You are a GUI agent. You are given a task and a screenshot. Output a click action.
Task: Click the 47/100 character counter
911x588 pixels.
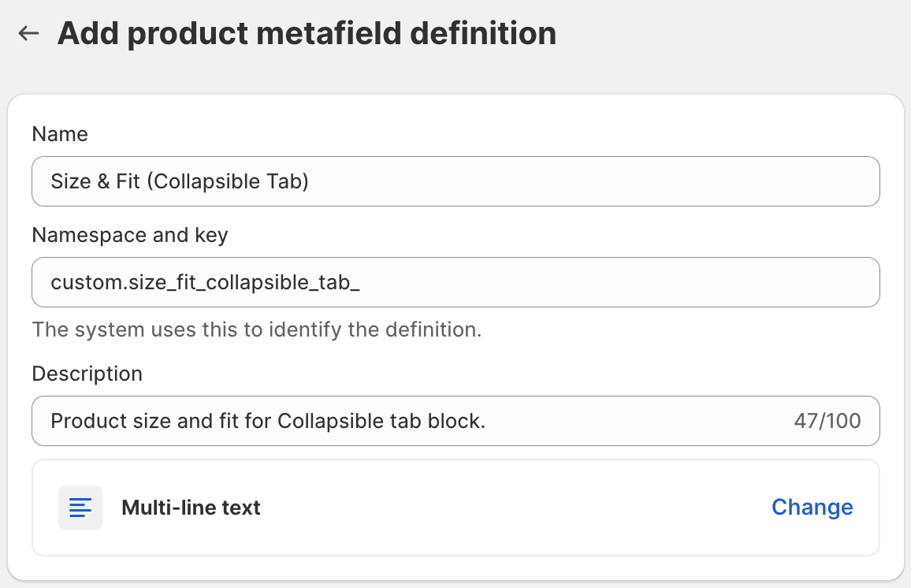click(x=827, y=421)
